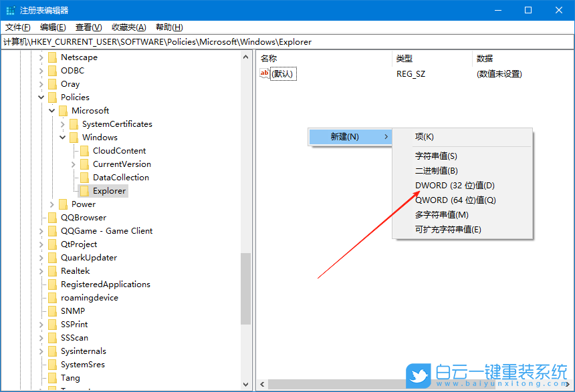Click the SNMP folder icon
Screen dimensions: 575x392
pyautogui.click(x=52, y=311)
